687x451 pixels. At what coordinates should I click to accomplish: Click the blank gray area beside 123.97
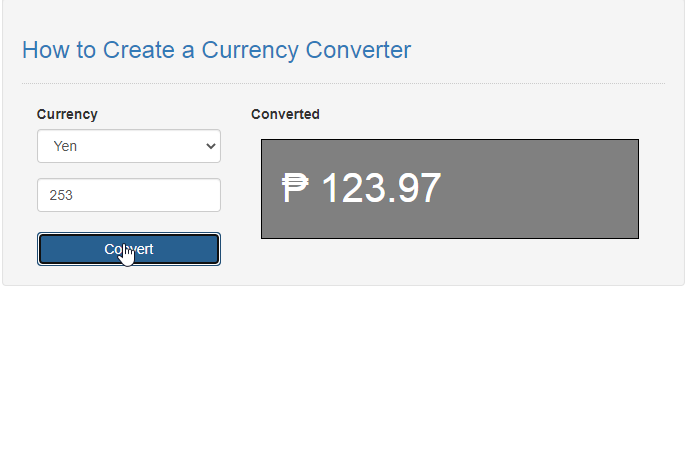click(539, 189)
